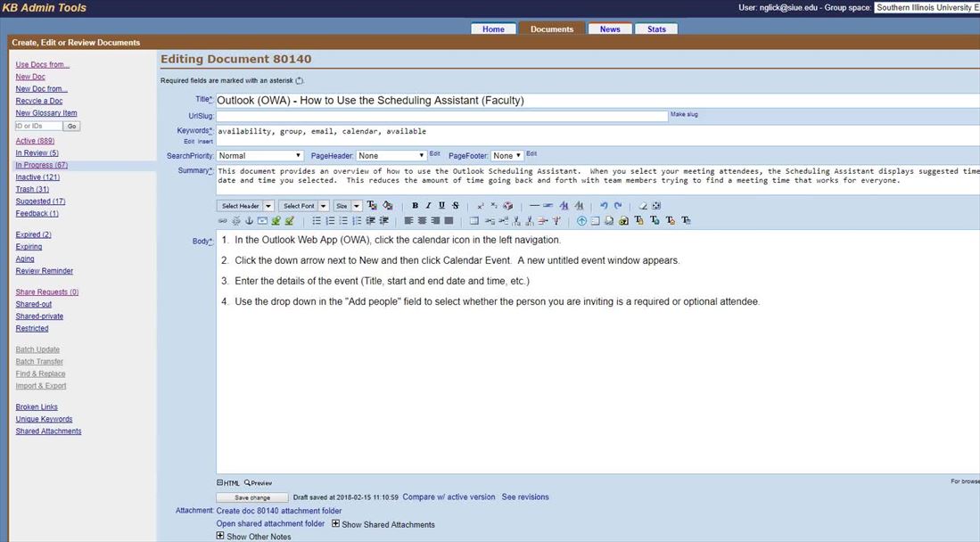Screen dimensions: 980x542
Task: Expand Show Other Notes section
Action: [220, 537]
